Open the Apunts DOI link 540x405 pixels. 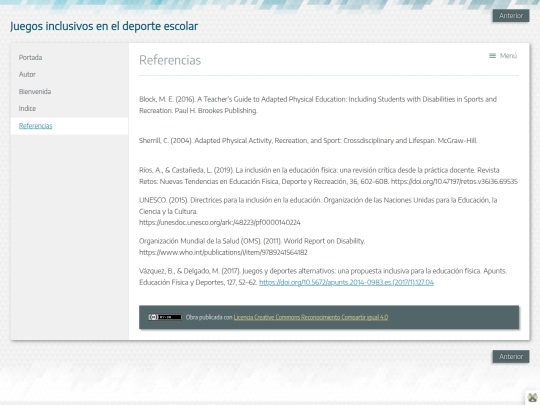[x=346, y=282]
